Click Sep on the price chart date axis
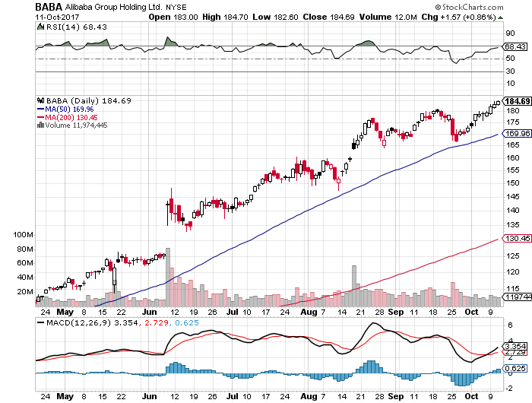 396,312
